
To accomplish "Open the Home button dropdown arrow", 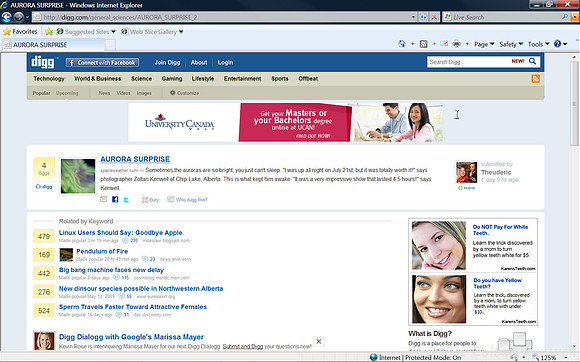I will (x=412, y=44).
